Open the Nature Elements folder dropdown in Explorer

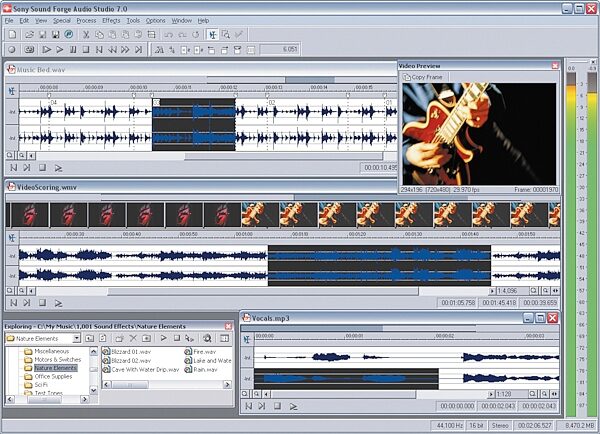tap(77, 338)
